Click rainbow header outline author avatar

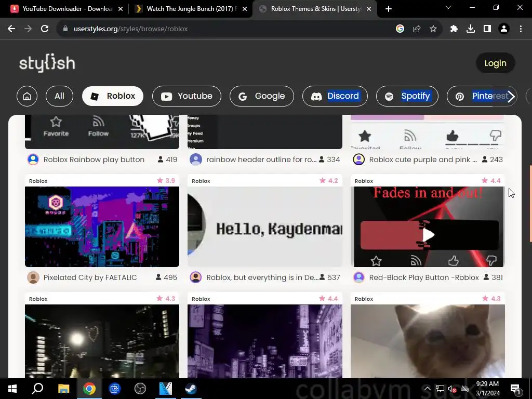coord(196,159)
